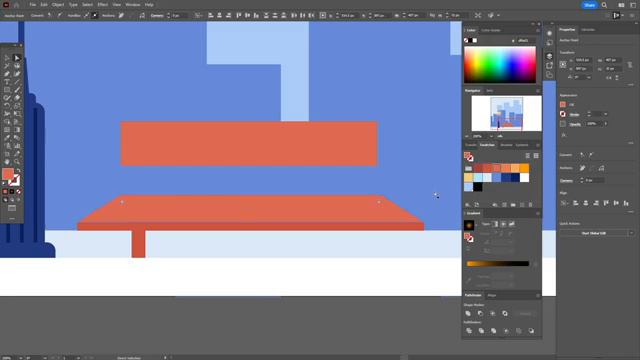Open the Object menu
Image resolution: width=640 pixels, height=360 pixels.
[x=58, y=5]
